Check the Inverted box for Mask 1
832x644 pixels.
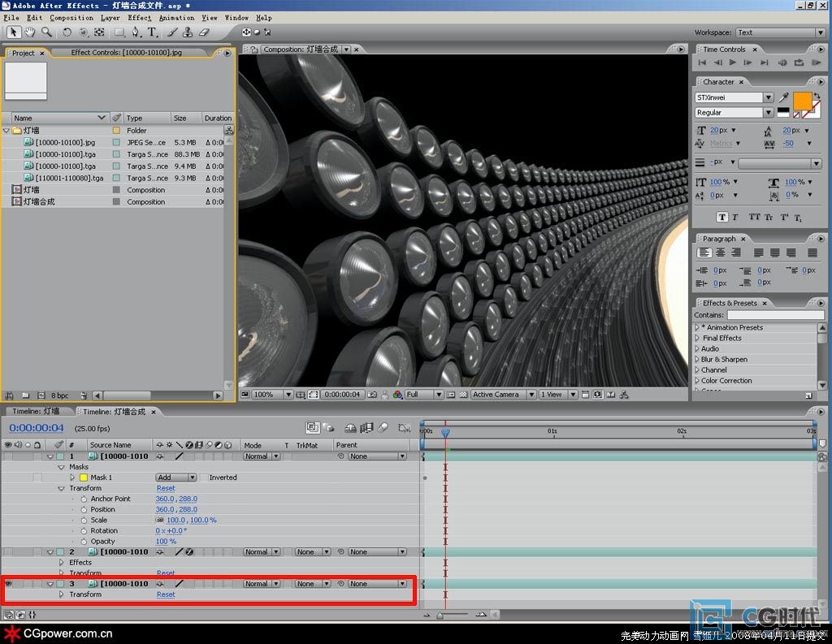[204, 478]
